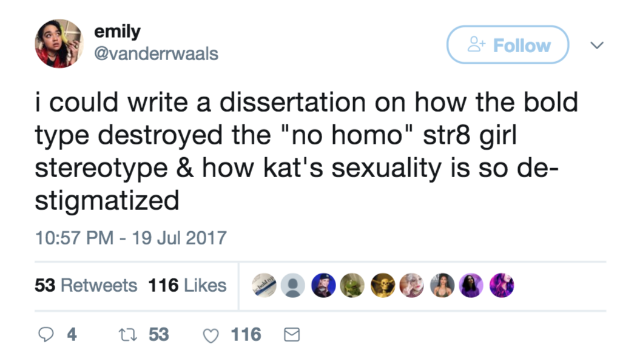Like the tweet with heart icon
This screenshot has width=620, height=364.
[x=211, y=335]
